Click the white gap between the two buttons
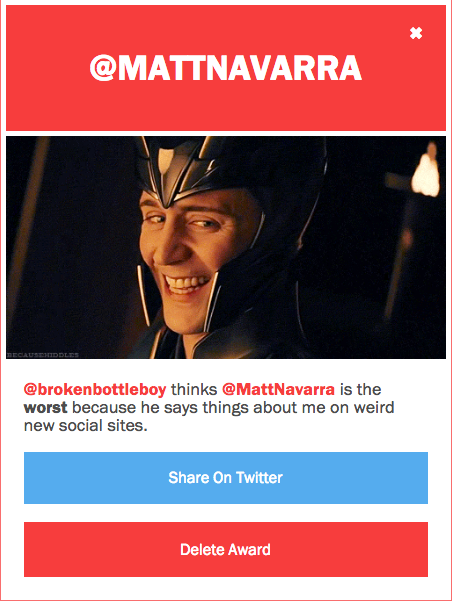The image size is (452, 601). [x=226, y=513]
